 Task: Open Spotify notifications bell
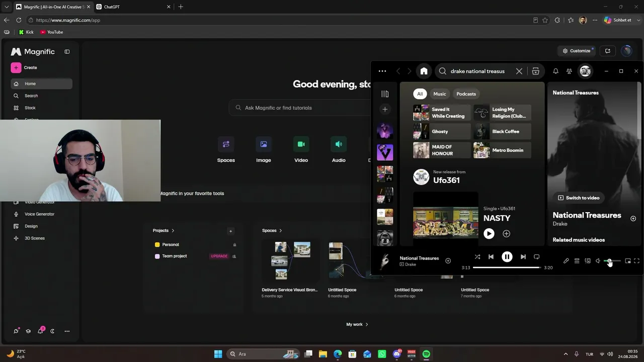(x=555, y=71)
